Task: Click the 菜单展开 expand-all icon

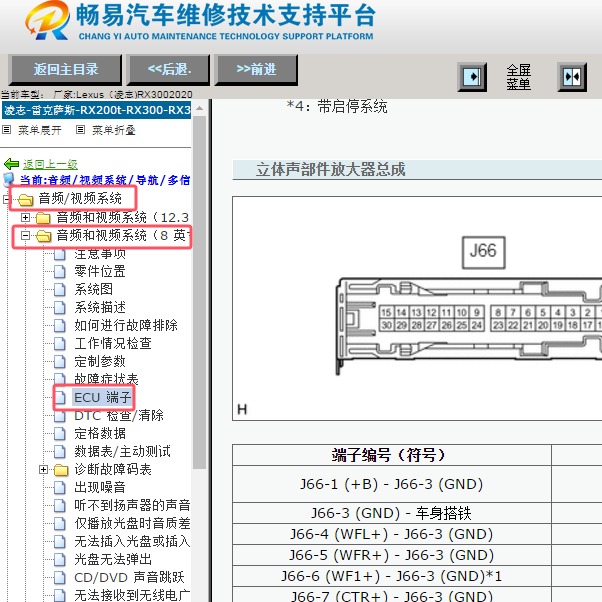Action: [x=7, y=130]
